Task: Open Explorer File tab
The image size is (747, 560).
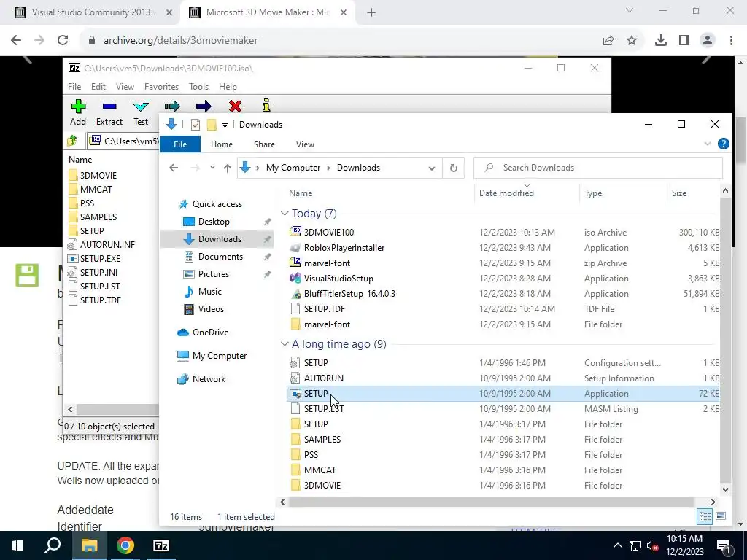Action: [x=180, y=144]
